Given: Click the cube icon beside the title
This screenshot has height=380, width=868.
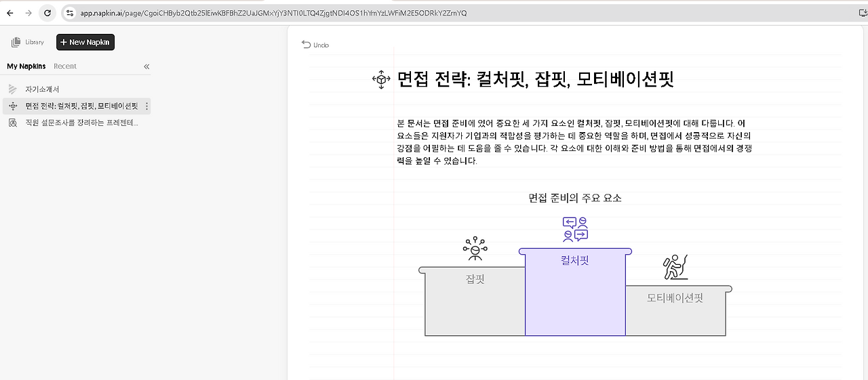Looking at the screenshot, I should coord(382,79).
